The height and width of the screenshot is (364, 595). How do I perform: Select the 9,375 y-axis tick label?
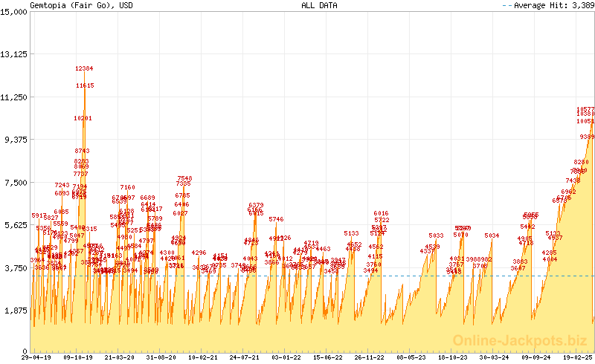coord(16,140)
